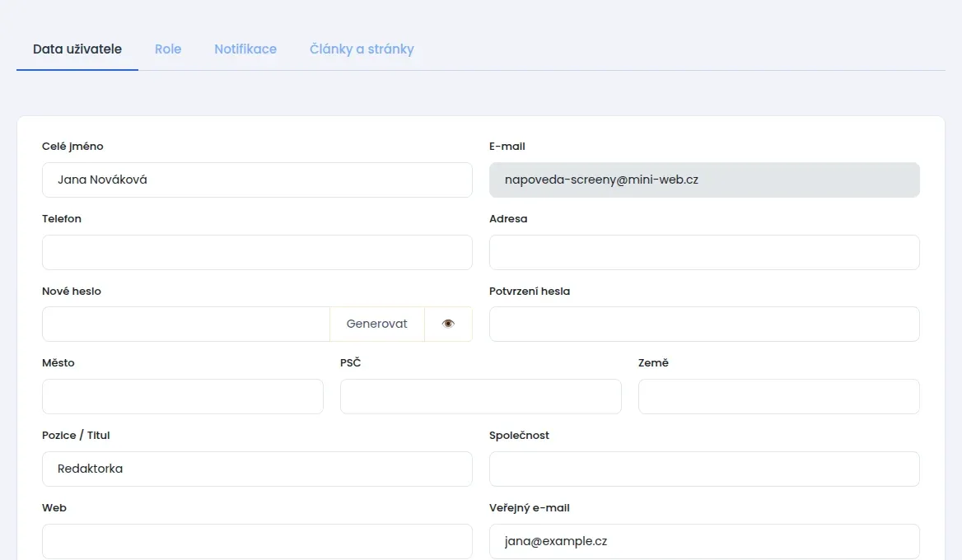Switch to Články a stránky tab

pos(362,49)
